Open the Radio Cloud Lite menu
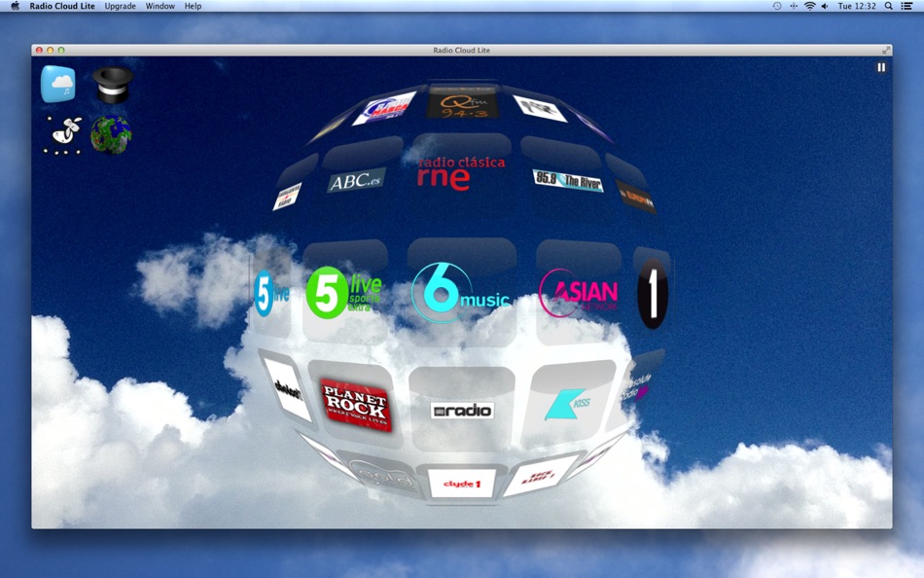Image resolution: width=924 pixels, height=578 pixels. tap(62, 6)
